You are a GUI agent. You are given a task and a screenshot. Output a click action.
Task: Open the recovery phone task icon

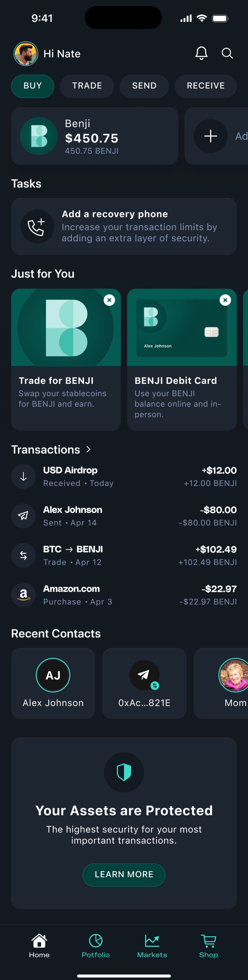pyautogui.click(x=37, y=227)
